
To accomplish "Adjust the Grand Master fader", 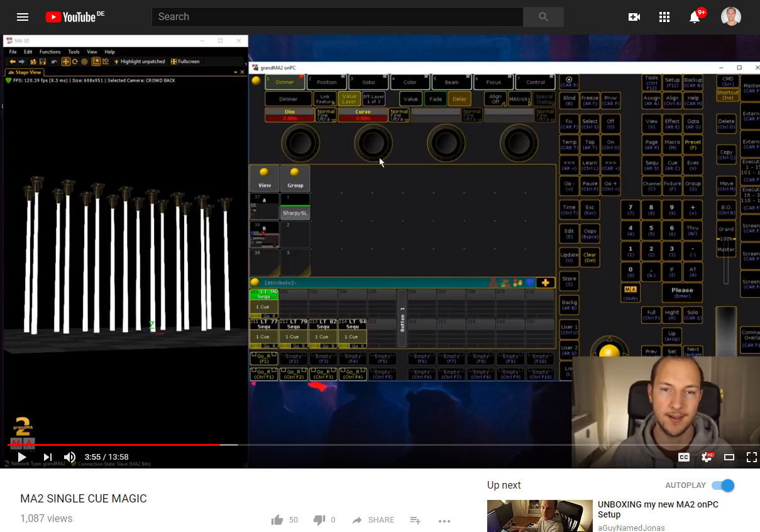I will (x=726, y=240).
